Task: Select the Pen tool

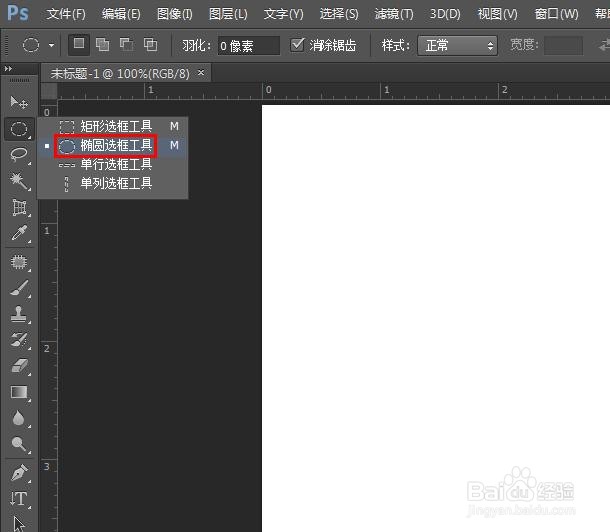Action: (19, 473)
